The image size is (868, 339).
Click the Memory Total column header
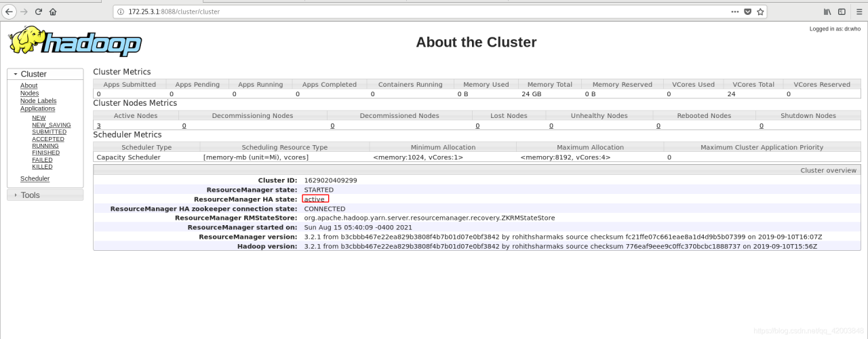click(x=550, y=84)
